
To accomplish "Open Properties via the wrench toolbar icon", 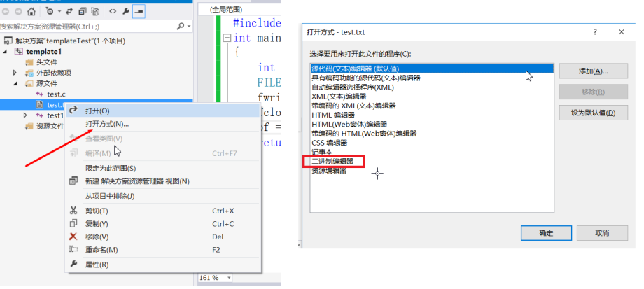I will pyautogui.click(x=126, y=11).
